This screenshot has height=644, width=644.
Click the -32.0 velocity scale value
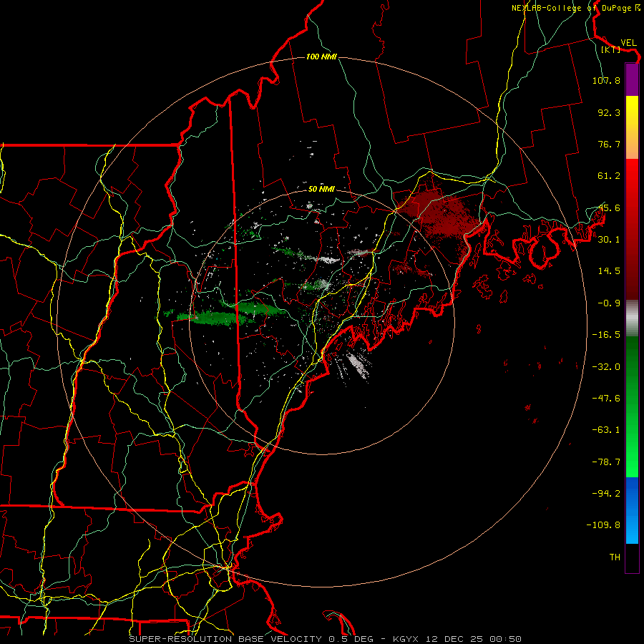606,367
